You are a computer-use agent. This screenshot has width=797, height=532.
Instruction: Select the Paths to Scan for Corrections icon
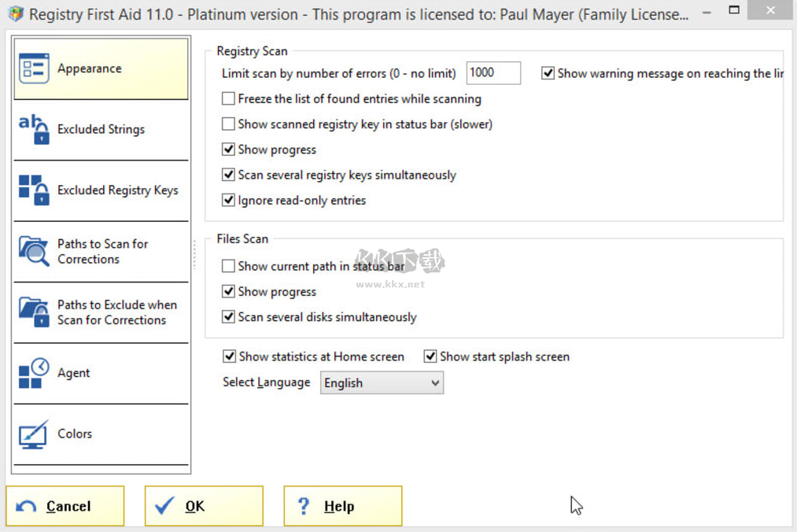coord(35,251)
